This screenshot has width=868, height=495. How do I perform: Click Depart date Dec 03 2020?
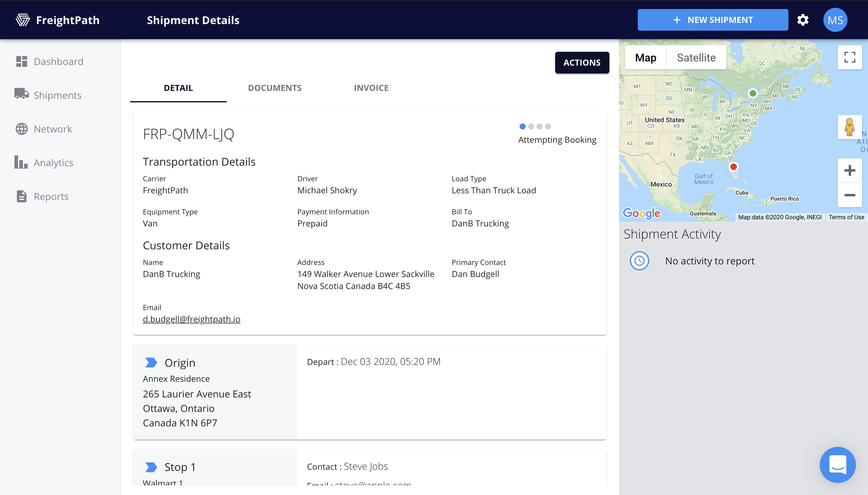390,361
